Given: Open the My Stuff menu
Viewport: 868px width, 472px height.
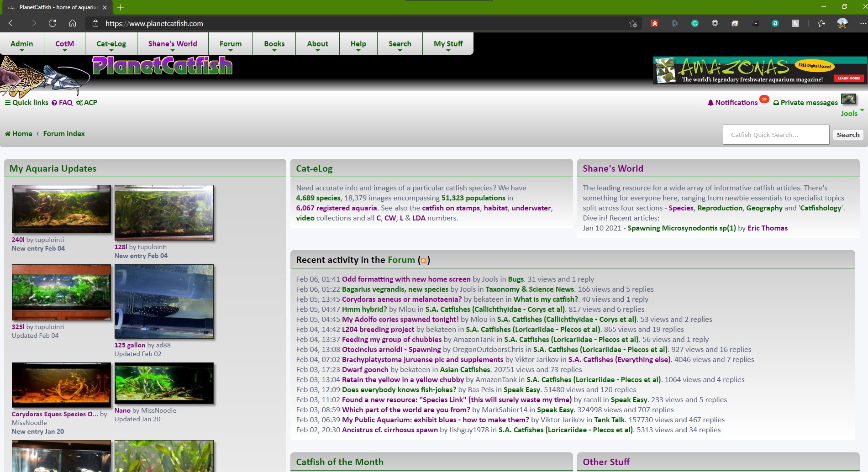Looking at the screenshot, I should [x=448, y=44].
